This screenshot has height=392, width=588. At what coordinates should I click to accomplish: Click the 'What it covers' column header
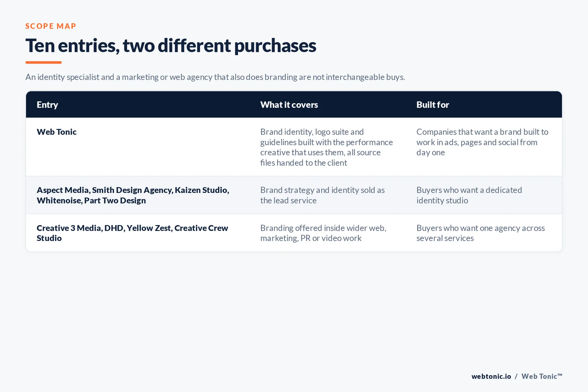289,105
